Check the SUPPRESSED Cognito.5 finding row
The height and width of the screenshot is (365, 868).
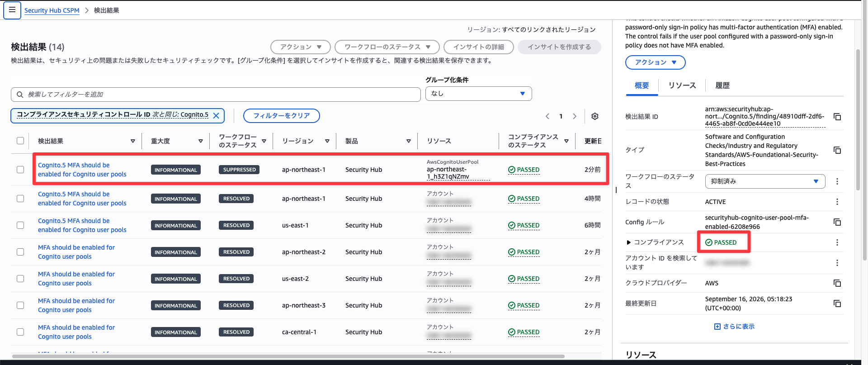(x=20, y=170)
